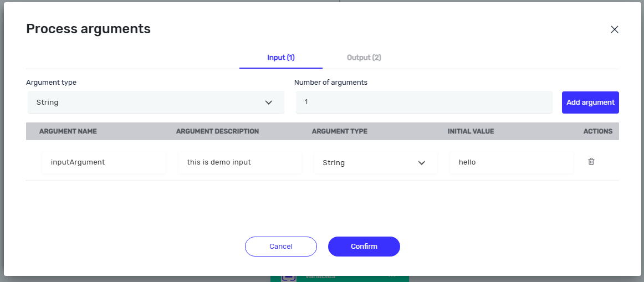Focus the inputArgument name field
The image size is (644, 282).
pyautogui.click(x=104, y=162)
